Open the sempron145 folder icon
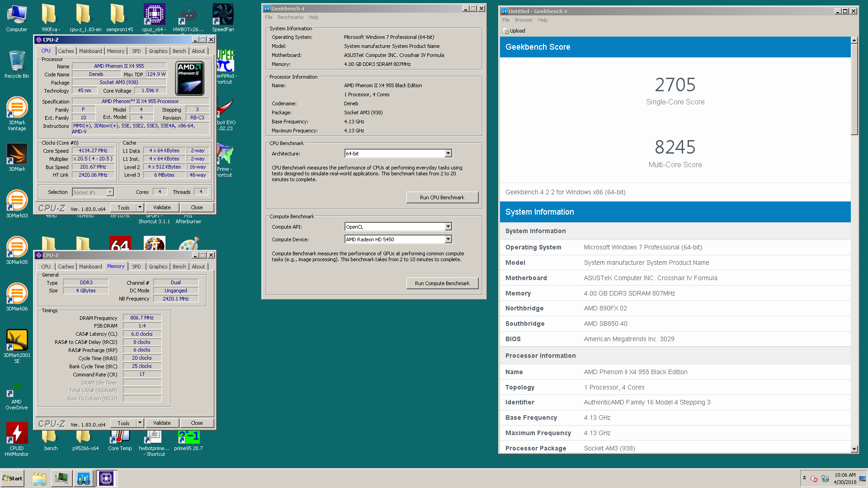Viewport: 868px width, 488px height. 119,18
